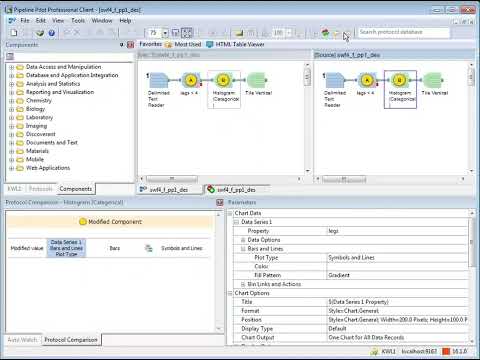The image size is (480, 360).
Task: Close the Components panel with red icon
Action: tap(130, 45)
